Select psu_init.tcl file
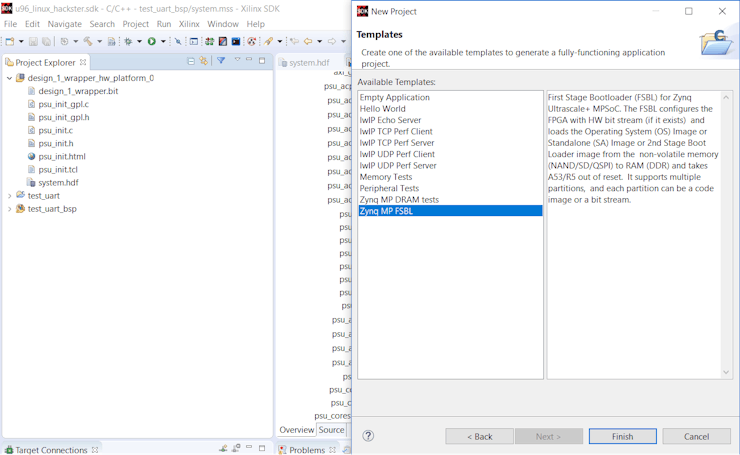The height and width of the screenshot is (455, 740). coord(58,169)
